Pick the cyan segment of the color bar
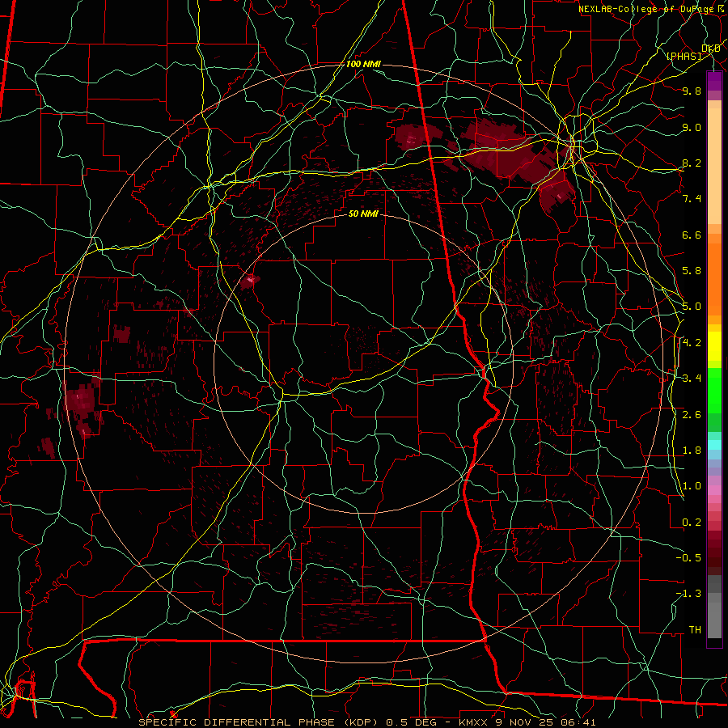728x728 pixels. [714, 445]
